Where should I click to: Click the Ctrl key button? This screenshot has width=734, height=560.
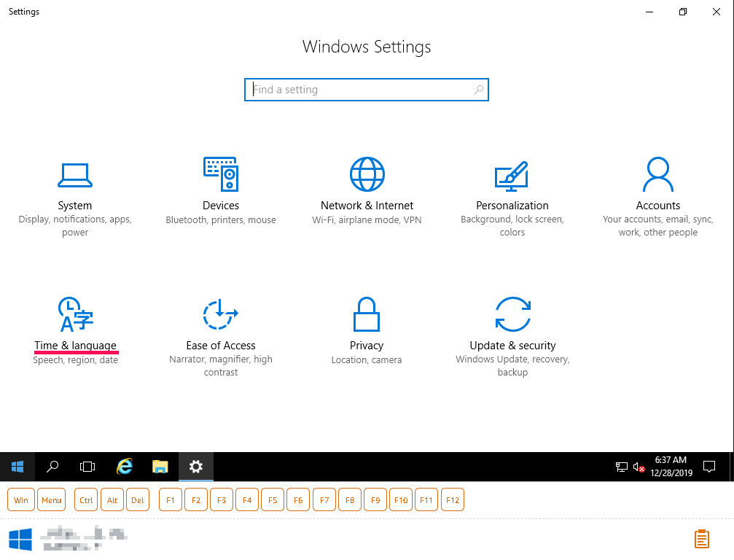point(86,500)
